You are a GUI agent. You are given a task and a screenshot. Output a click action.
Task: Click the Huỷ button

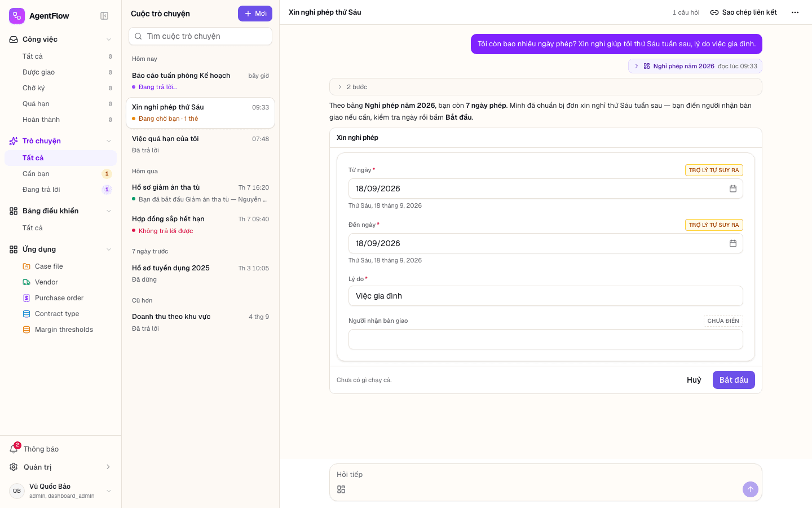point(694,380)
